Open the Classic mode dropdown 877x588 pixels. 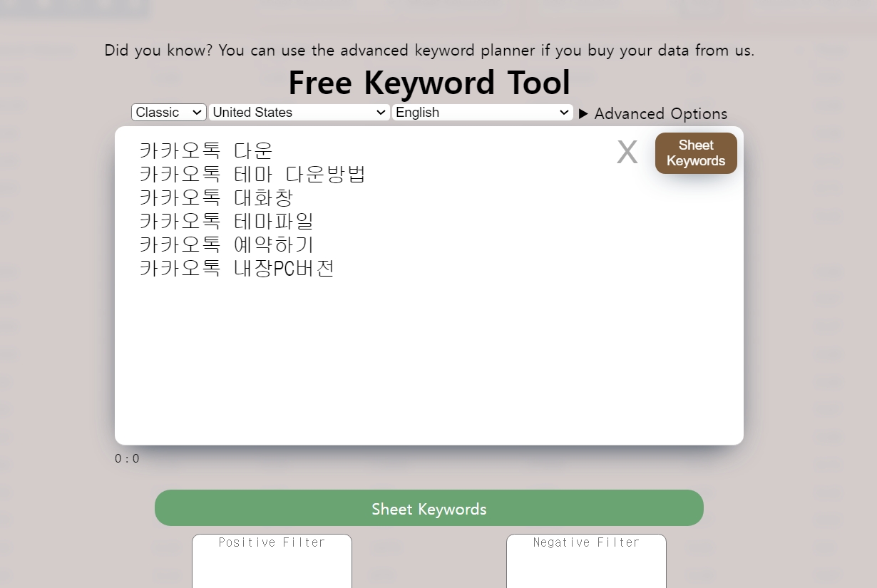(x=168, y=112)
